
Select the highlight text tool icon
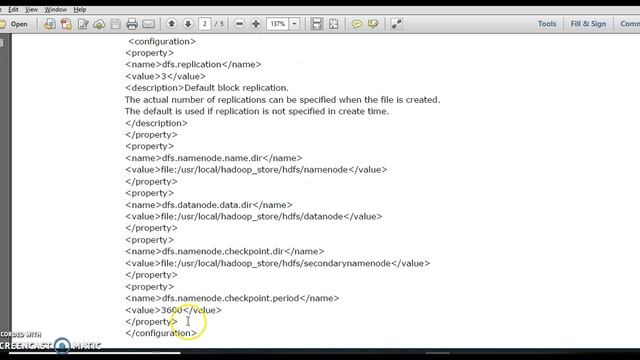tap(373, 24)
